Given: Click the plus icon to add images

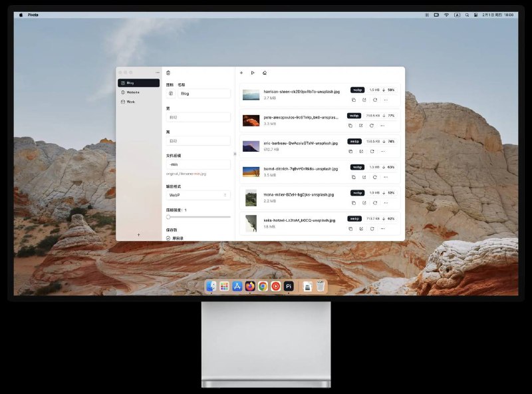Looking at the screenshot, I should point(241,73).
